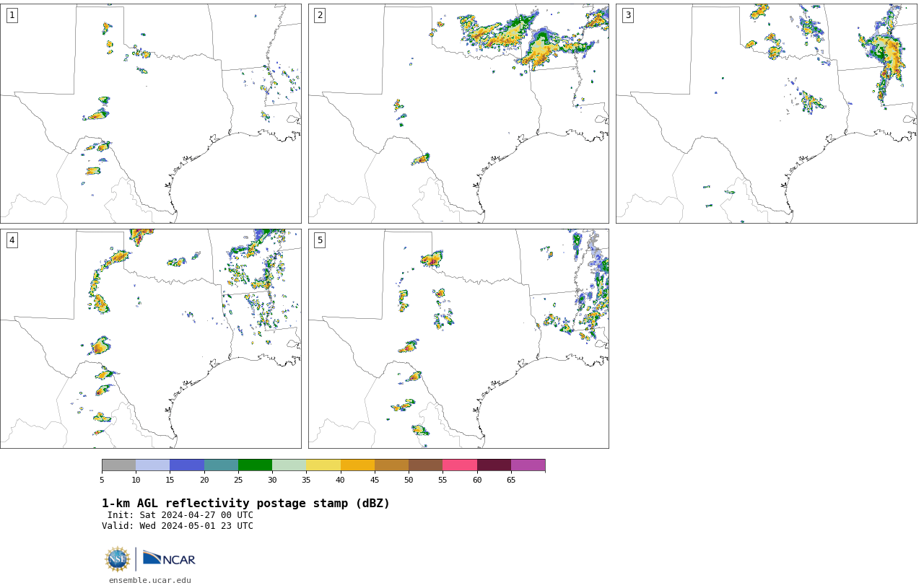This screenshot has width=924, height=588.
Task: Open ensemble member 3 reflectivity map
Action: point(767,113)
